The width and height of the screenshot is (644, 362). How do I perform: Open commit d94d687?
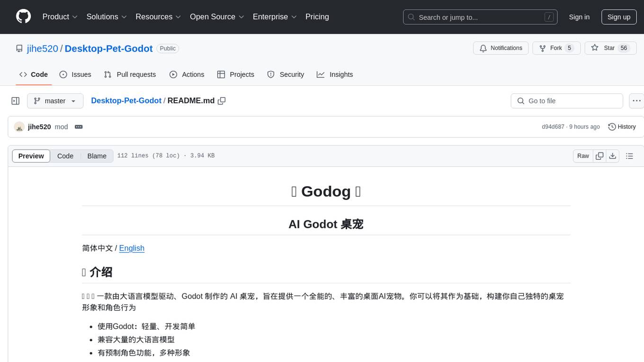pos(553,127)
